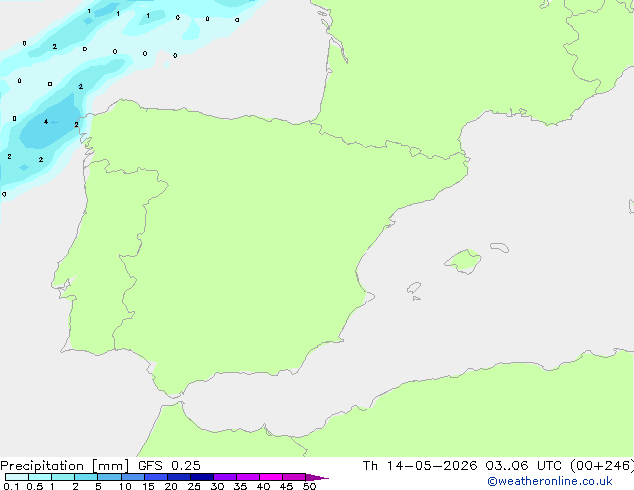
Task: Select the 10 to 15 mm legend swatch
Action: tap(133, 477)
